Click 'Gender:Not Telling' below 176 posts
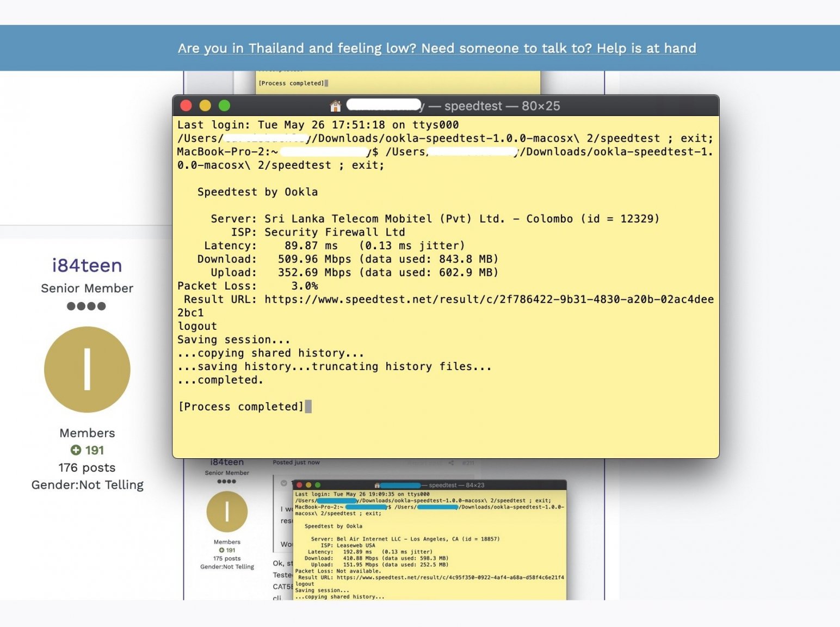 point(88,485)
